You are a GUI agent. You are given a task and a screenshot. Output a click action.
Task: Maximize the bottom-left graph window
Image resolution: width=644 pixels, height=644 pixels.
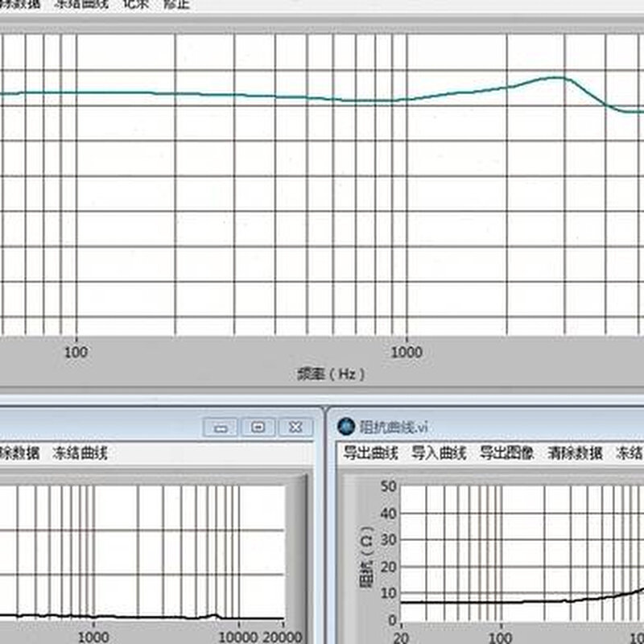pos(258,427)
